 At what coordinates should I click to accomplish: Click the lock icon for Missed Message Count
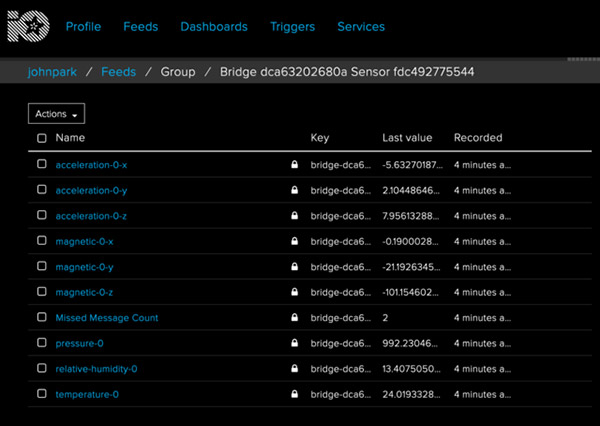point(294,318)
